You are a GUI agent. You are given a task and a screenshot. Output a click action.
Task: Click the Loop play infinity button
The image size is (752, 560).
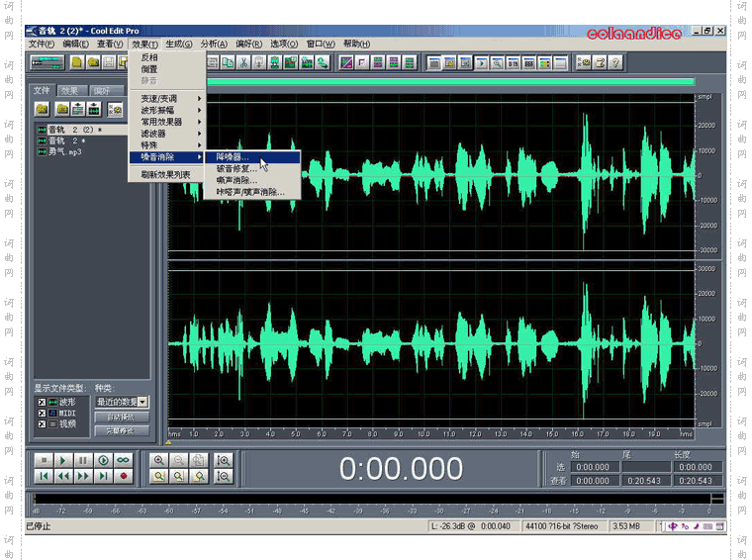coord(123,460)
